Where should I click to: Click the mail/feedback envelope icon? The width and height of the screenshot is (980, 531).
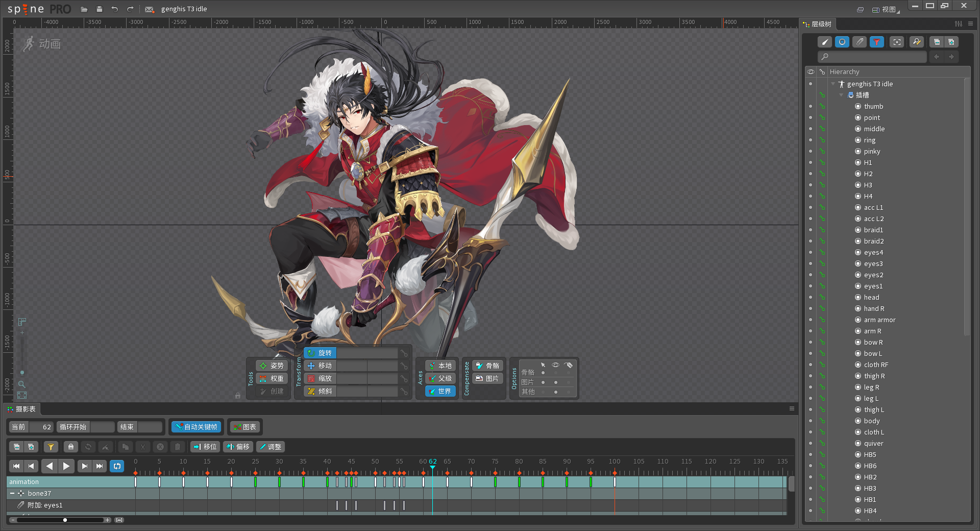click(x=149, y=9)
